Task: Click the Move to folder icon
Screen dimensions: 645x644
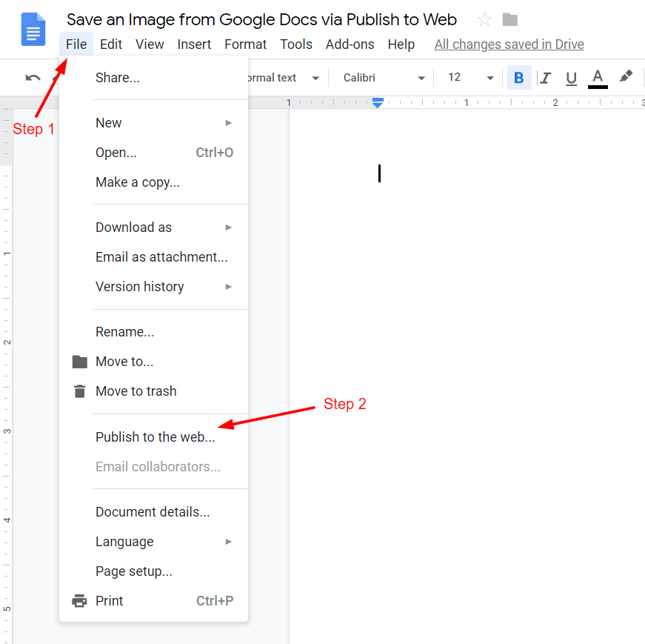Action: click(79, 362)
